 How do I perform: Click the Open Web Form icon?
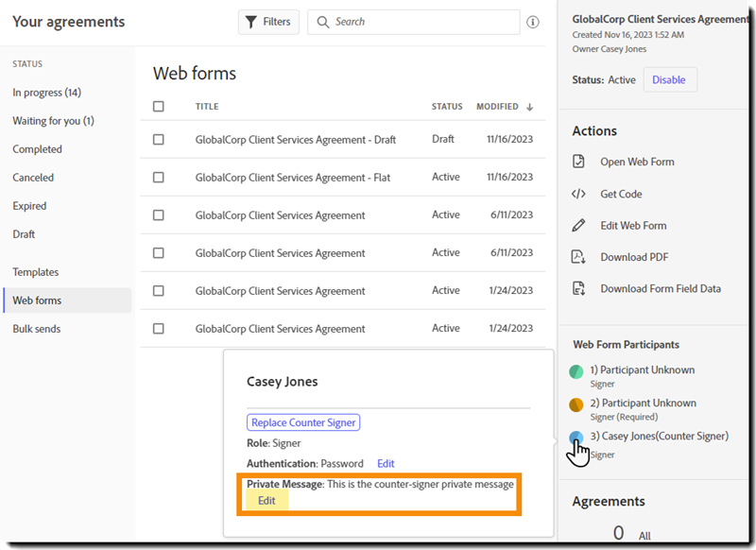tap(579, 162)
